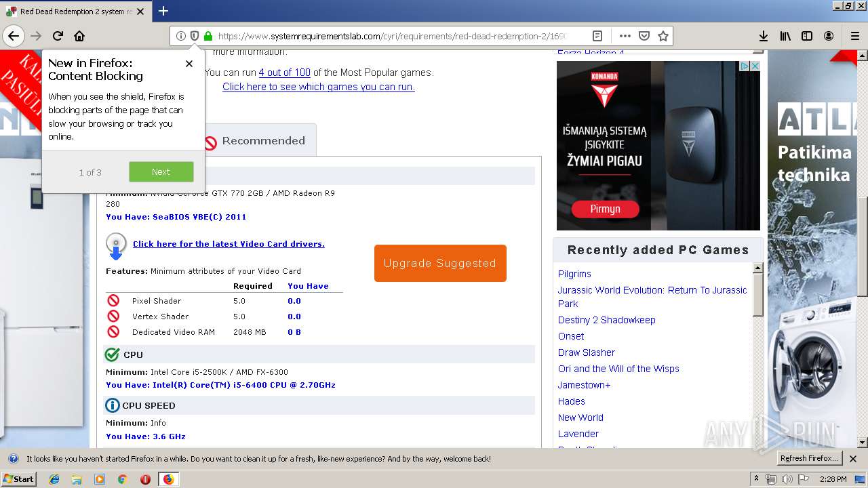This screenshot has width=868, height=488.
Task: Reload the page with the refresh icon
Action: tap(58, 36)
